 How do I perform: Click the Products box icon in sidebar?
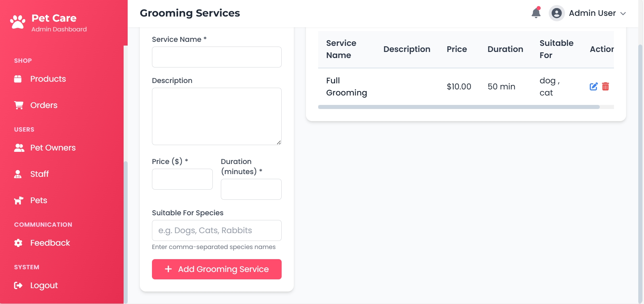pyautogui.click(x=18, y=79)
